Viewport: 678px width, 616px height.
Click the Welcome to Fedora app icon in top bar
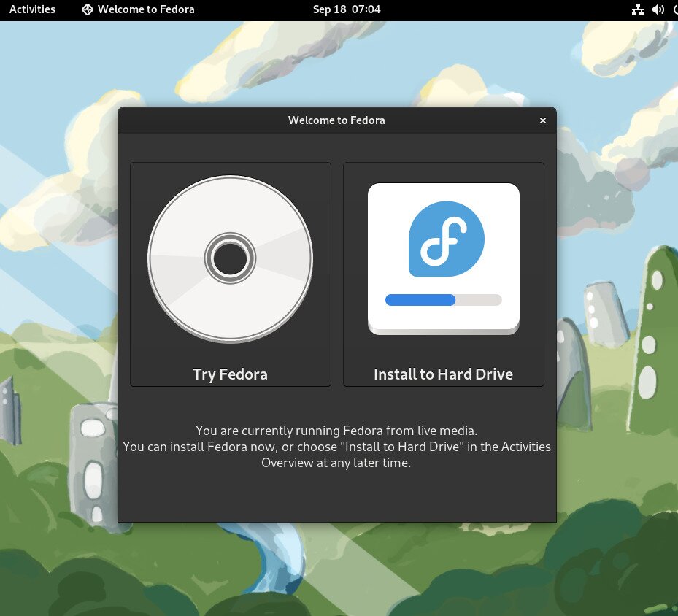(88, 9)
